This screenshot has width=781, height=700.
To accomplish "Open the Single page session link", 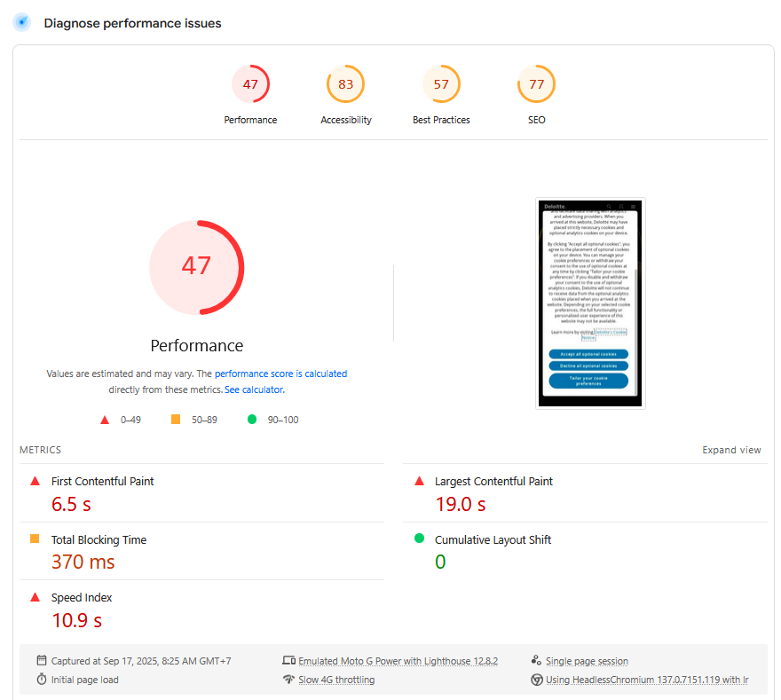I will coord(587,660).
